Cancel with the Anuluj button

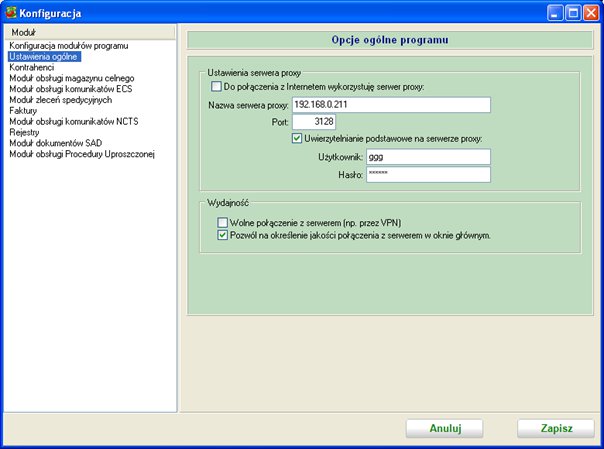pos(445,428)
